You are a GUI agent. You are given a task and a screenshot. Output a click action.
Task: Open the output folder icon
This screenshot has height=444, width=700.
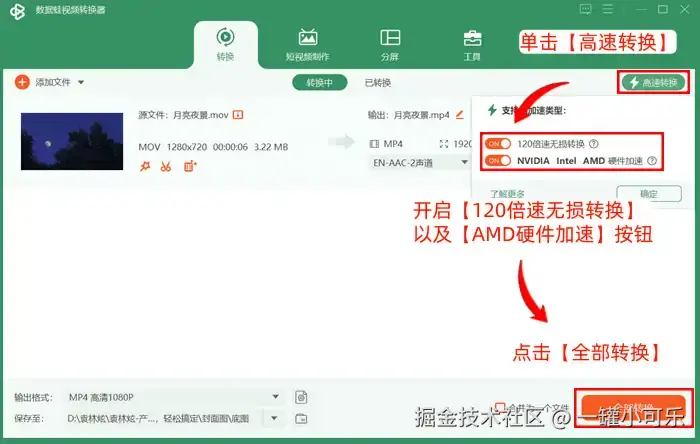[301, 419]
